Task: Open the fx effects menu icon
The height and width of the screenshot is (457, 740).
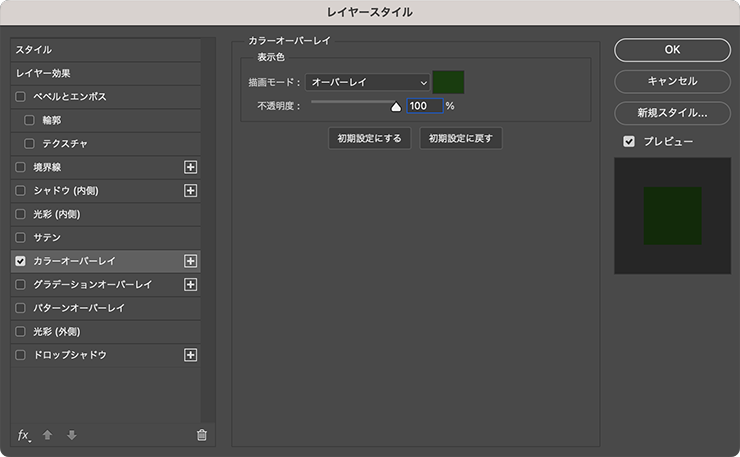Action: [24, 435]
